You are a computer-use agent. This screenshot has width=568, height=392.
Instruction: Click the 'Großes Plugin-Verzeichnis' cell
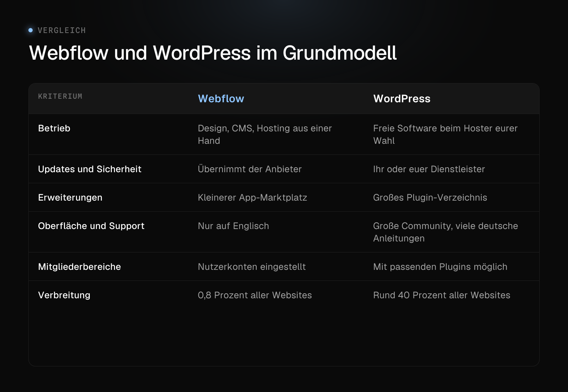pyautogui.click(x=430, y=197)
